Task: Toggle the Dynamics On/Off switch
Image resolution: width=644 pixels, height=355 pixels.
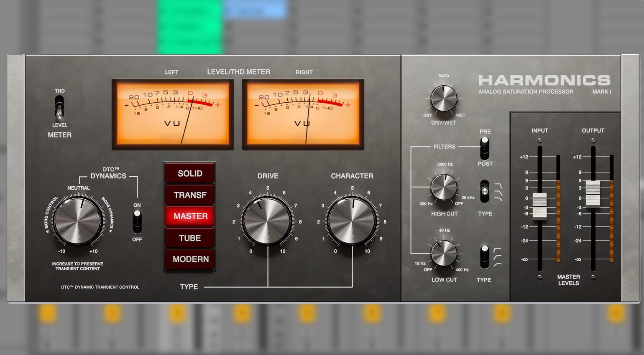Action: coord(137,222)
